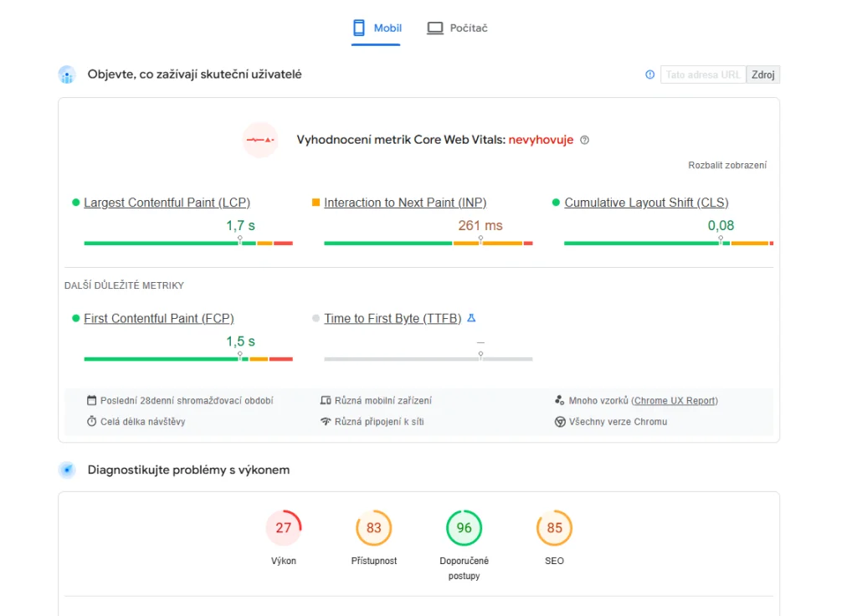Click the Výkon score gauge 27
Viewport: 857px width, 616px height.
(x=284, y=528)
